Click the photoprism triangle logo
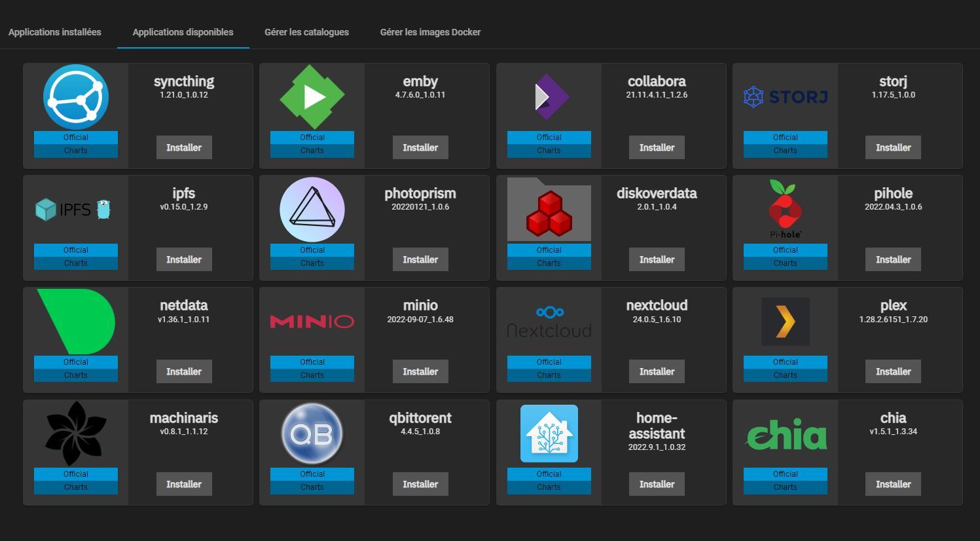 312,210
